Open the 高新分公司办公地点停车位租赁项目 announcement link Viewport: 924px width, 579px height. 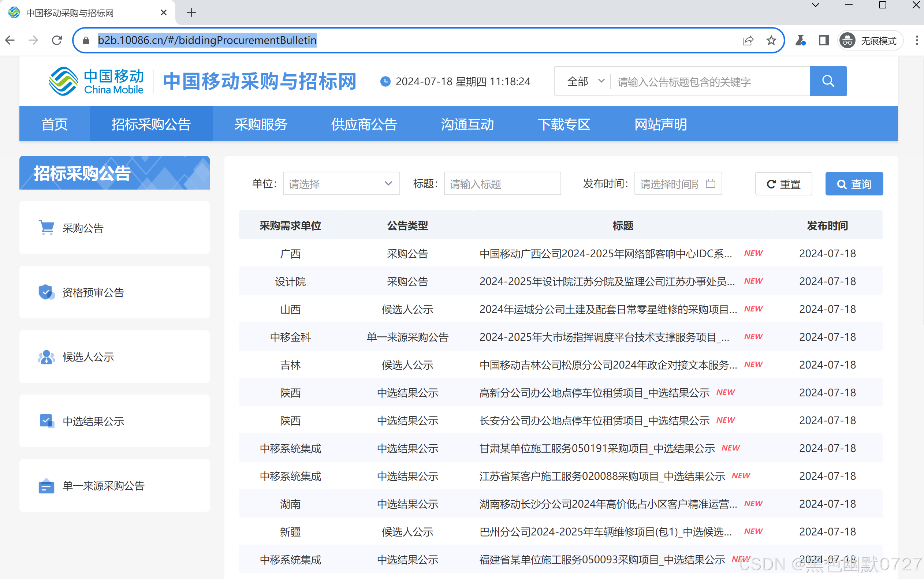[x=594, y=392]
